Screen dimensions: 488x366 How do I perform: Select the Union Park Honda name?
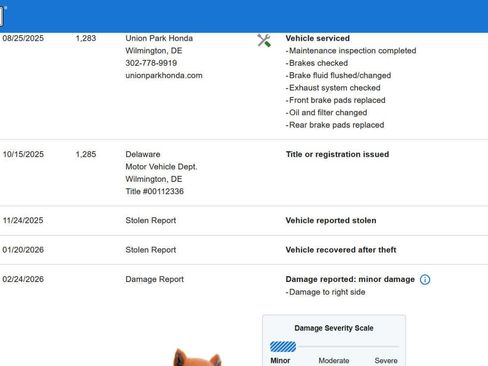click(159, 38)
